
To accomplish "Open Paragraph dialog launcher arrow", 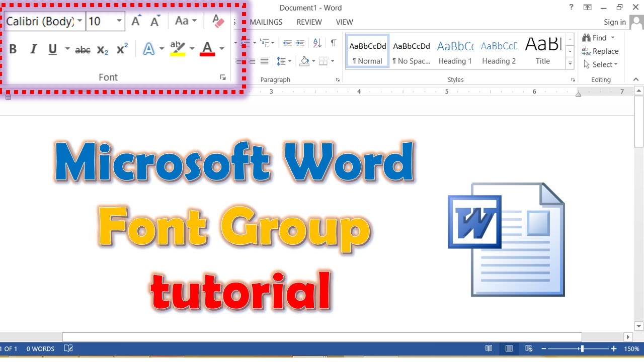I will pyautogui.click(x=338, y=80).
